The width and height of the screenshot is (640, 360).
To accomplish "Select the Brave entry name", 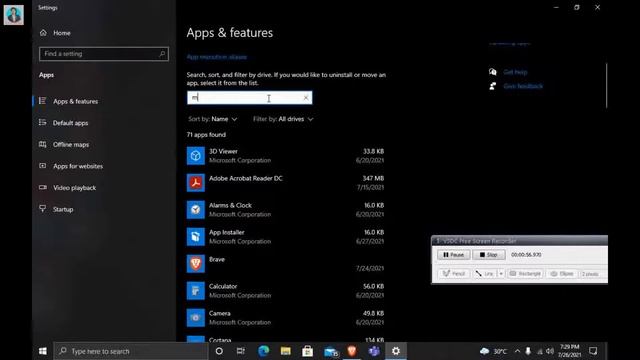I will (x=217, y=259).
